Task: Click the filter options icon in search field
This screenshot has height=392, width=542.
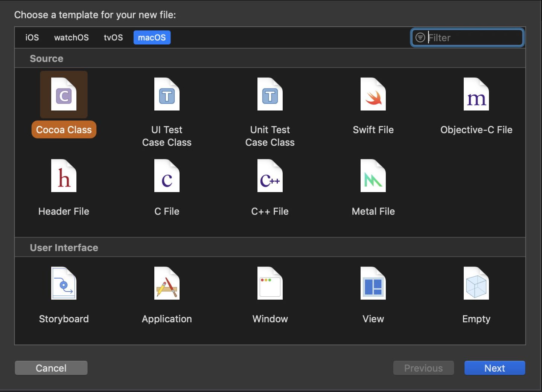Action: point(420,38)
